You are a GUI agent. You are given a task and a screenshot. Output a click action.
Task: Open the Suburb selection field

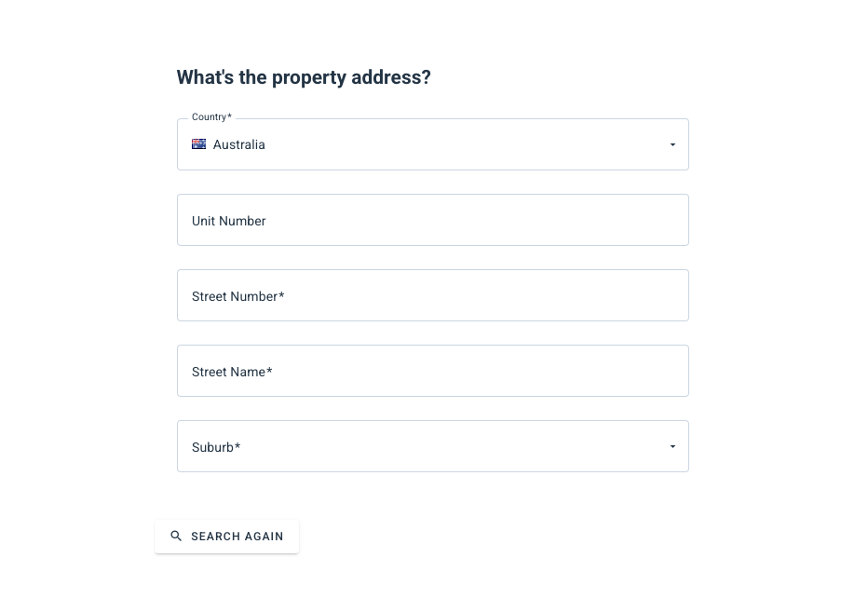pos(433,446)
